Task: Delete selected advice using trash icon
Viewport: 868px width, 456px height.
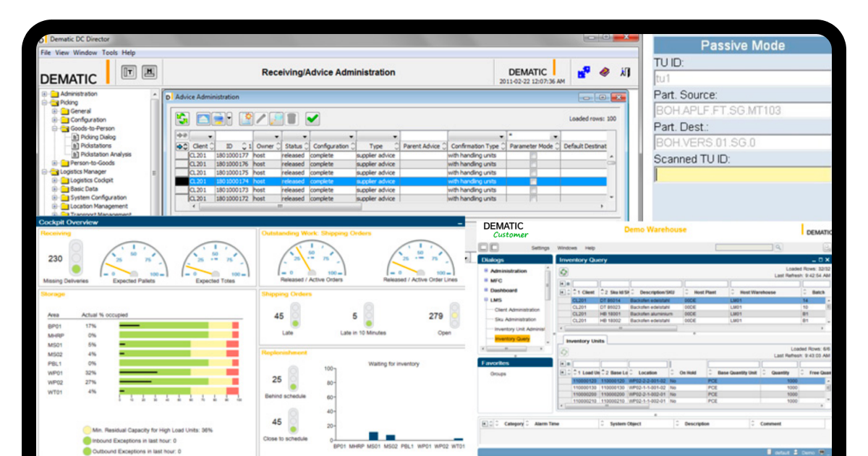Action: (x=291, y=118)
